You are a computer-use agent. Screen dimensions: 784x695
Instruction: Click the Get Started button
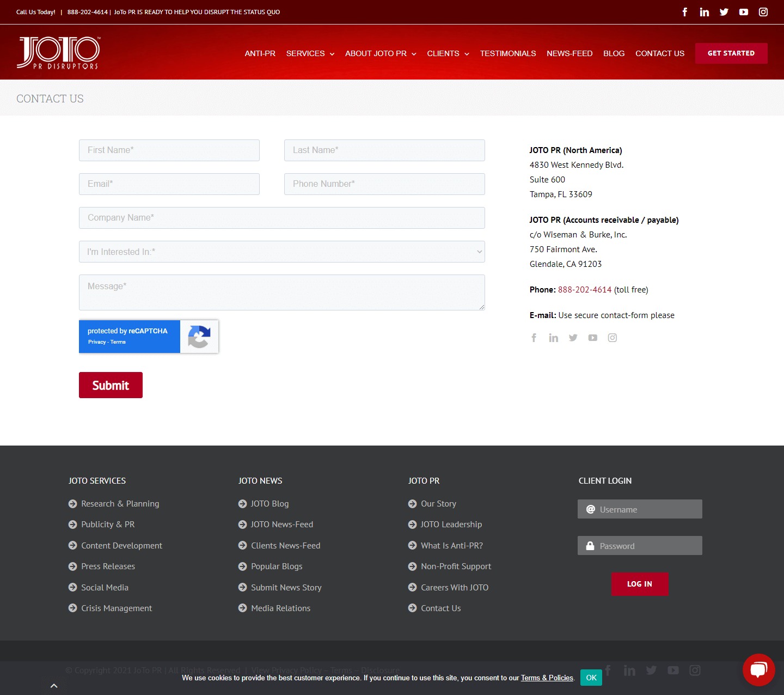[x=731, y=53]
